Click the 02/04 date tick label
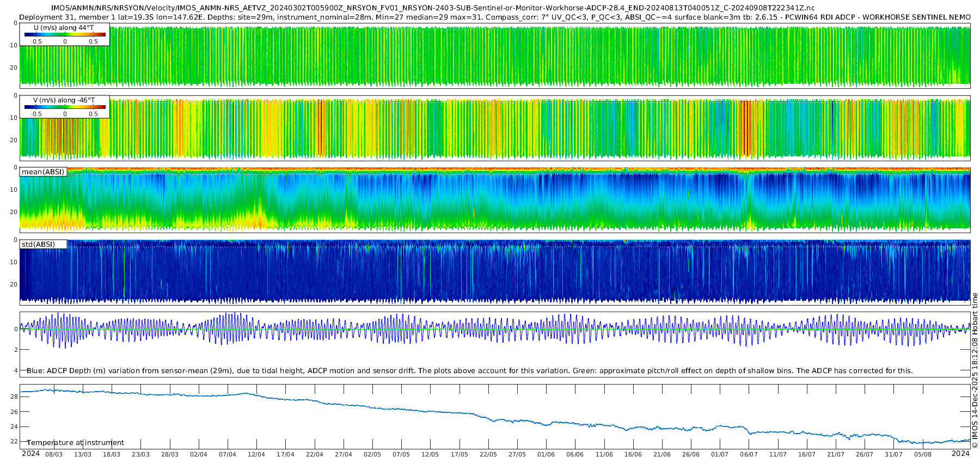This screenshot has width=980, height=463. point(199,454)
